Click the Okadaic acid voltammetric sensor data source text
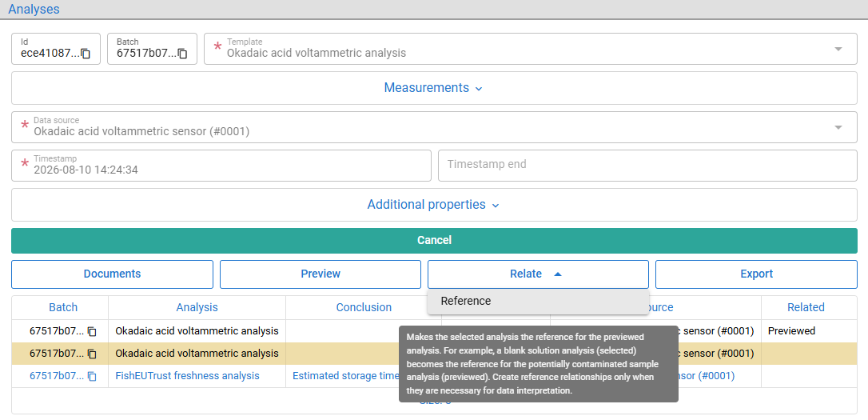The image size is (868, 420). (141, 132)
